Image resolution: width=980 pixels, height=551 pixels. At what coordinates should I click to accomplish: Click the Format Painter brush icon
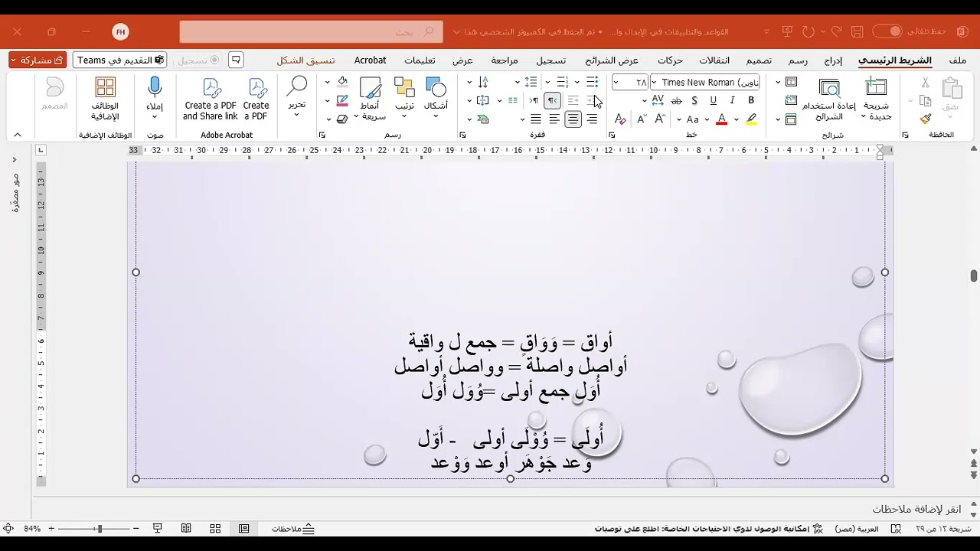pyautogui.click(x=926, y=119)
